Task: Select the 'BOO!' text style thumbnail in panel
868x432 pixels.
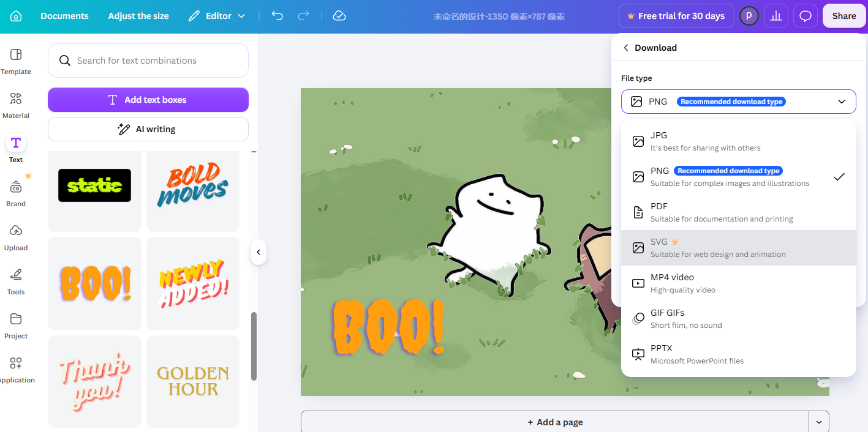Action: (94, 284)
